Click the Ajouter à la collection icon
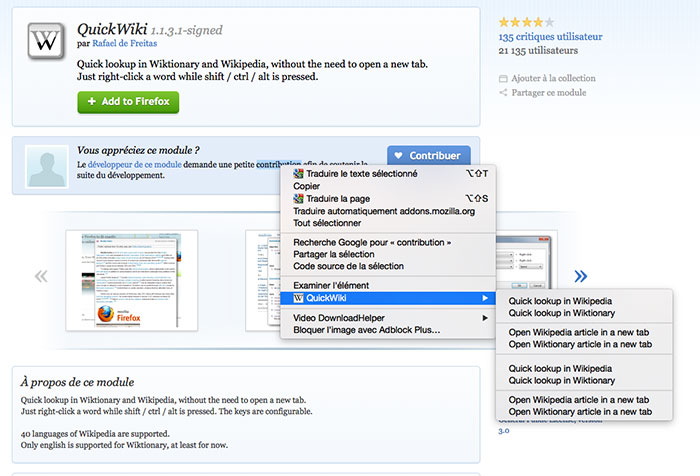This screenshot has width=700, height=476. pos(503,79)
